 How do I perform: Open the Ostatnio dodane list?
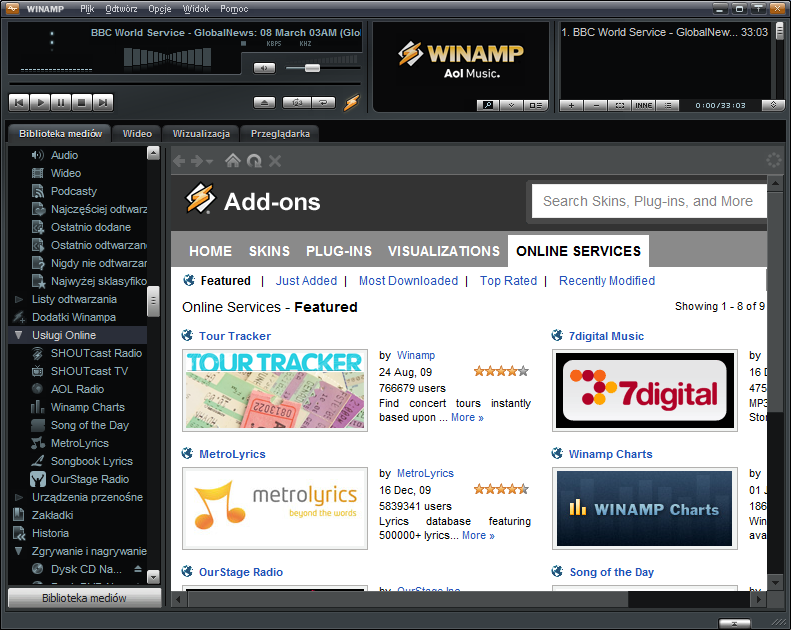[91, 227]
